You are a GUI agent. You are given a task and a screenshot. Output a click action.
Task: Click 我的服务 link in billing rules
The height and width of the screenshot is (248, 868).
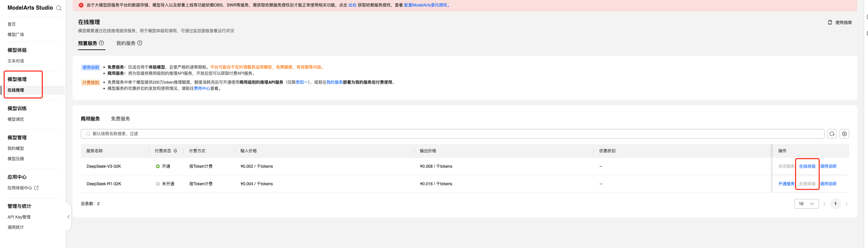[x=335, y=82]
